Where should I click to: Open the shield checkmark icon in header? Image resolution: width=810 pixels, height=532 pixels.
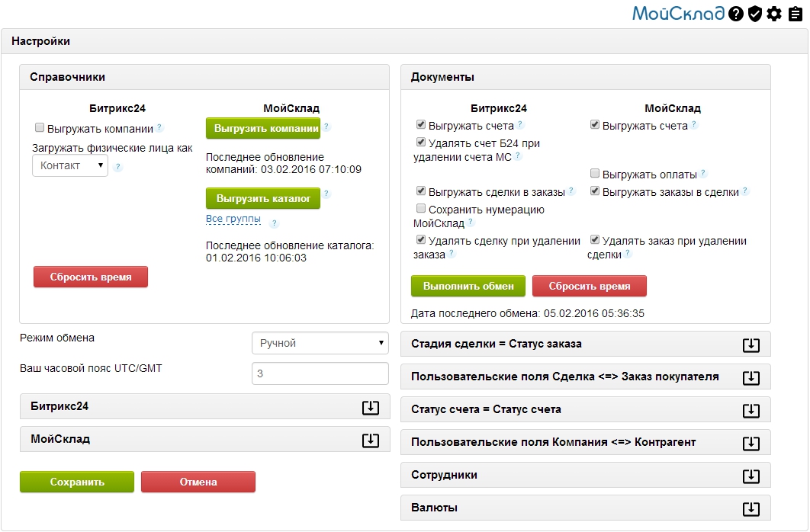(755, 14)
